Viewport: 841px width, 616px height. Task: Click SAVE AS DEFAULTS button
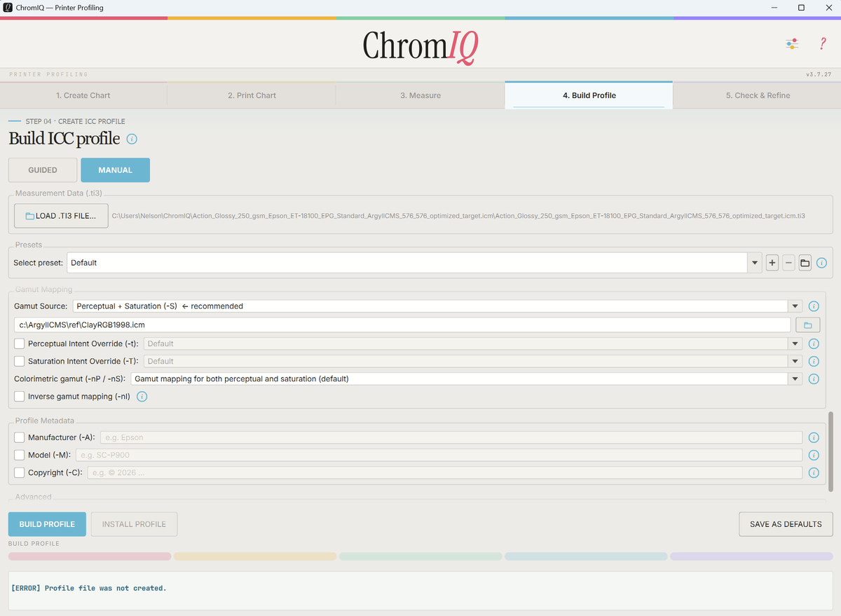(786, 524)
